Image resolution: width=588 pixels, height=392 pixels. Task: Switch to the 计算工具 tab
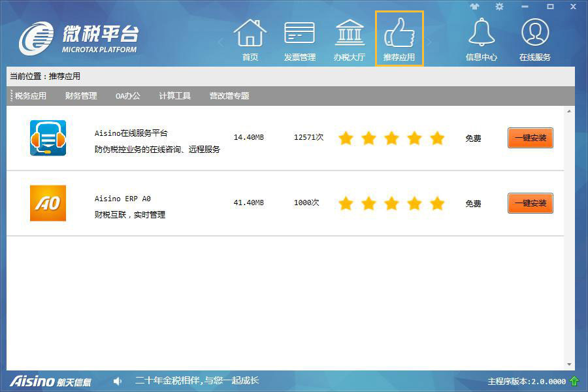click(x=174, y=95)
